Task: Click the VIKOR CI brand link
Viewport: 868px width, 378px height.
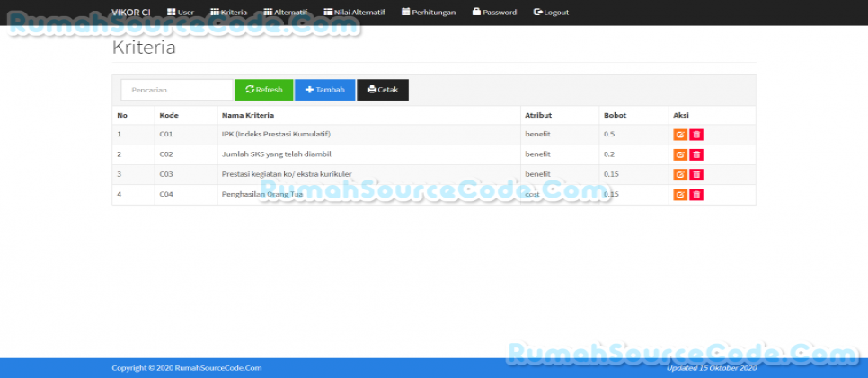Action: [130, 13]
